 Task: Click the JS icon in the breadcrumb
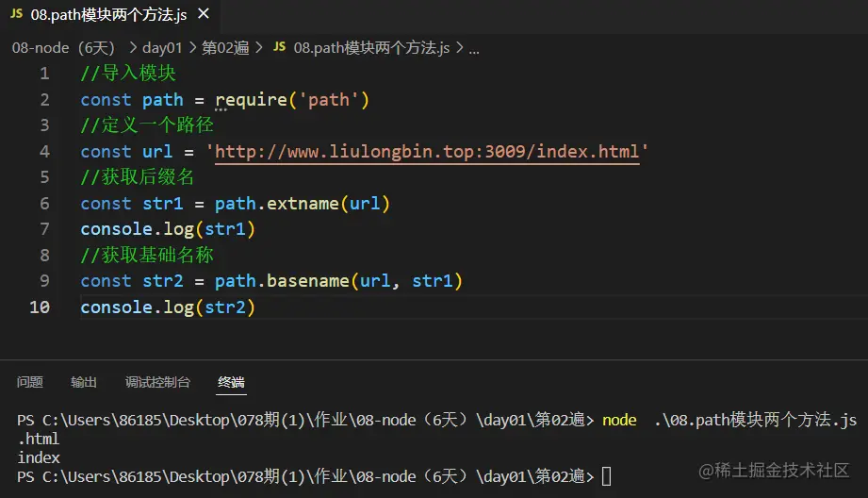(280, 48)
